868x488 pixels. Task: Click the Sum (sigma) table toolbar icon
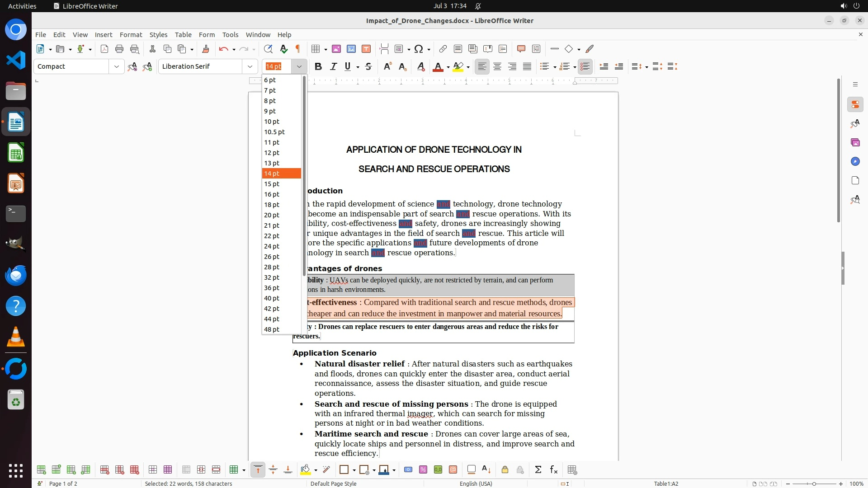coord(538,470)
